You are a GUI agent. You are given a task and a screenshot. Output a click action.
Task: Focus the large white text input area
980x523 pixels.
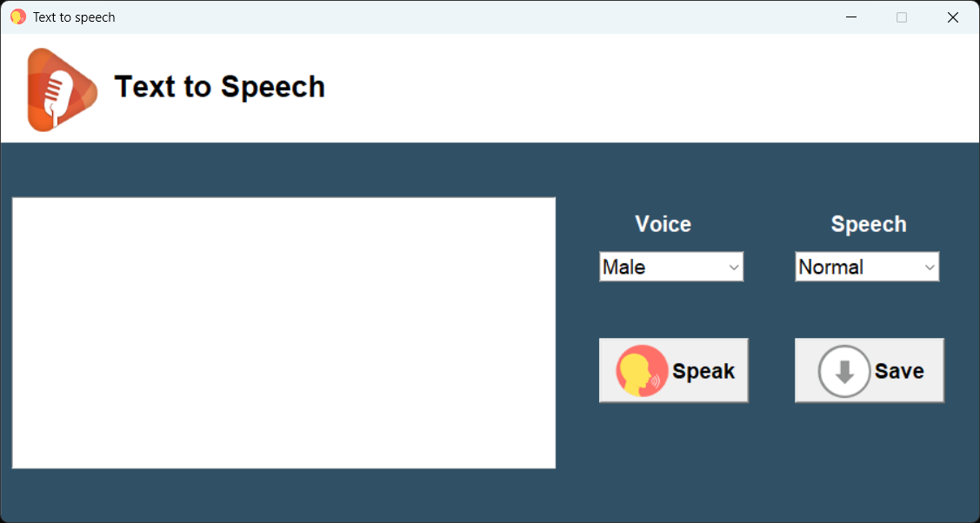(x=283, y=333)
